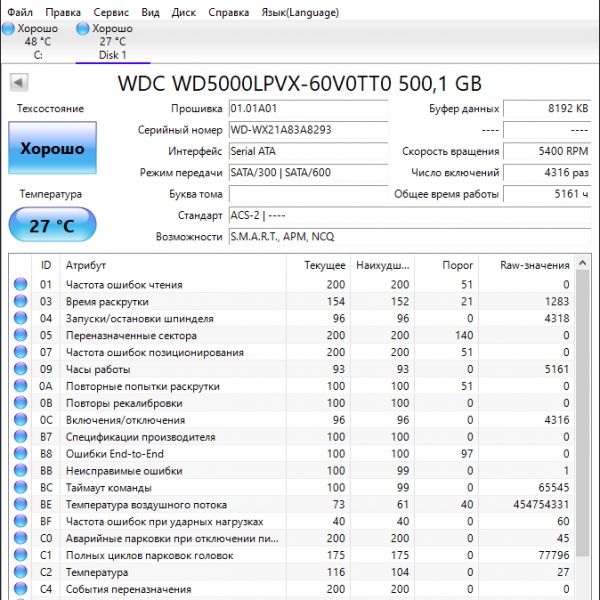Click status icon for 0A Повторные попытки раскрутки
This screenshot has width=600, height=600.
point(20,386)
